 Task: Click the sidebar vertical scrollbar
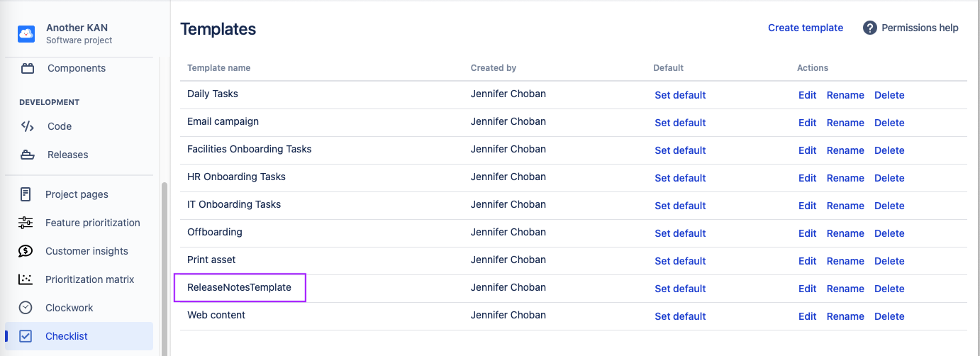coord(165,269)
